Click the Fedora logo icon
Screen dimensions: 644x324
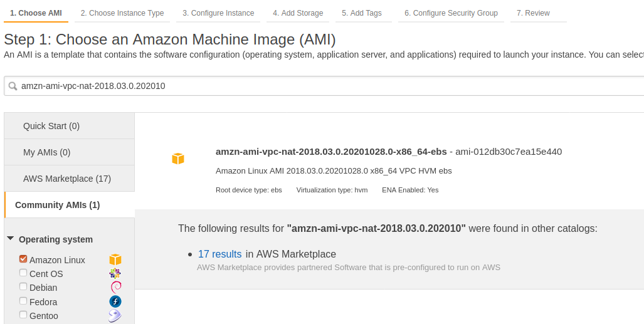click(115, 301)
